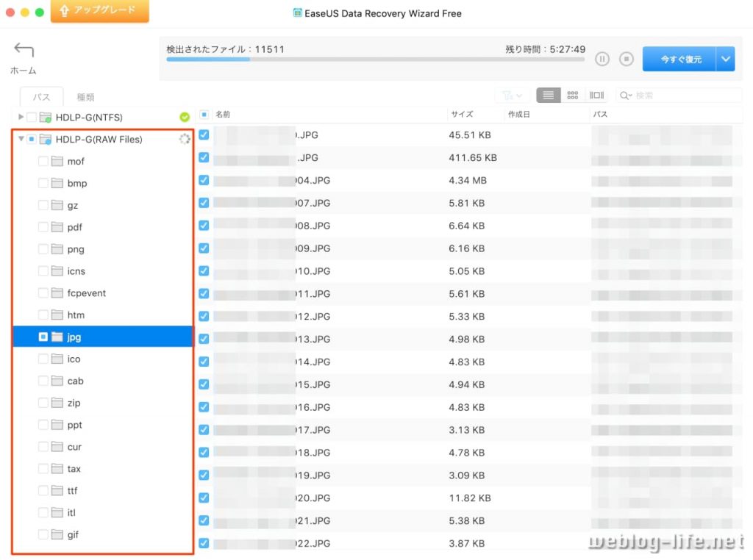This screenshot has height=560, width=753.
Task: Sort by サイズ column header
Action: click(x=462, y=114)
